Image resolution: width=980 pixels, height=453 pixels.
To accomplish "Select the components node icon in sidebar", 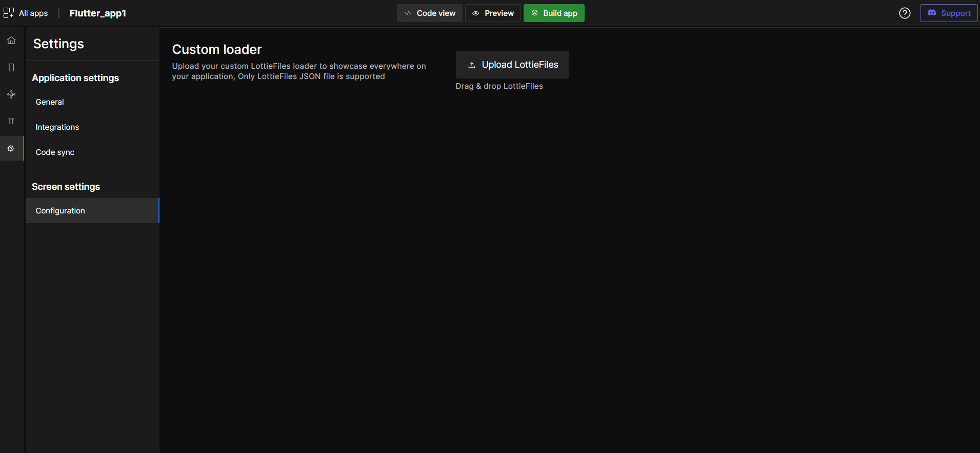I will click(x=11, y=94).
